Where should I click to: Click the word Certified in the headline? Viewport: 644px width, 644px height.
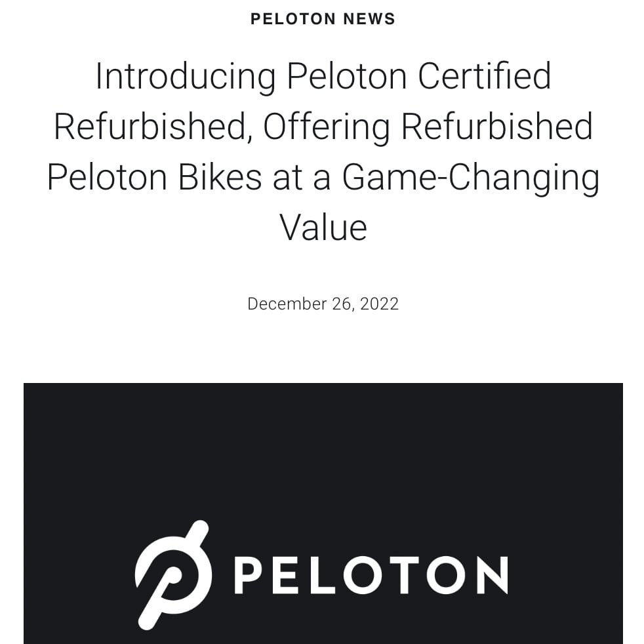pyautogui.click(x=485, y=76)
